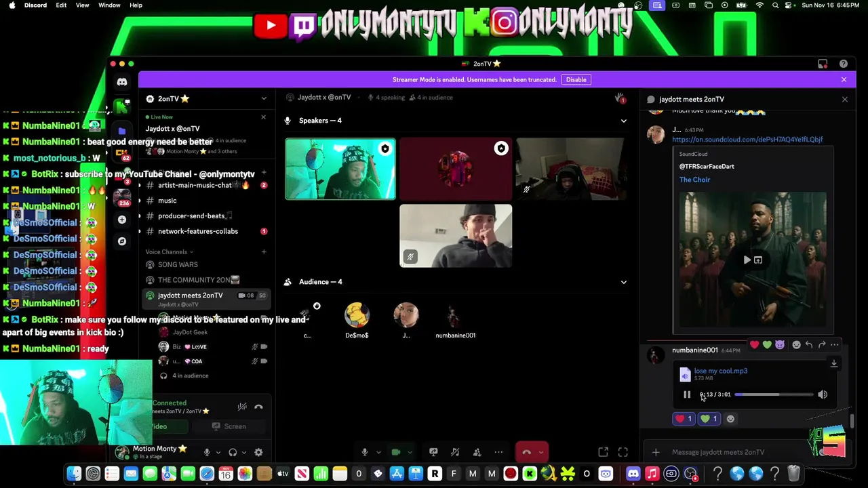Play the SoundCloud embed The Choir
The height and width of the screenshot is (488, 868).
pos(747,260)
